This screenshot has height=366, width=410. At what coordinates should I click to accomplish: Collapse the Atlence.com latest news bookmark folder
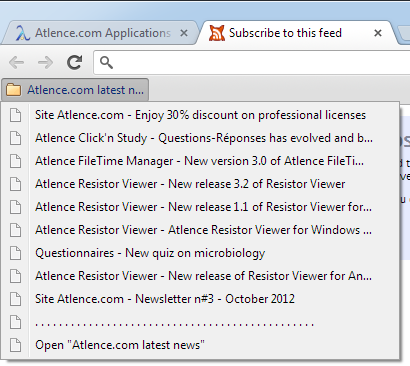[x=75, y=90]
